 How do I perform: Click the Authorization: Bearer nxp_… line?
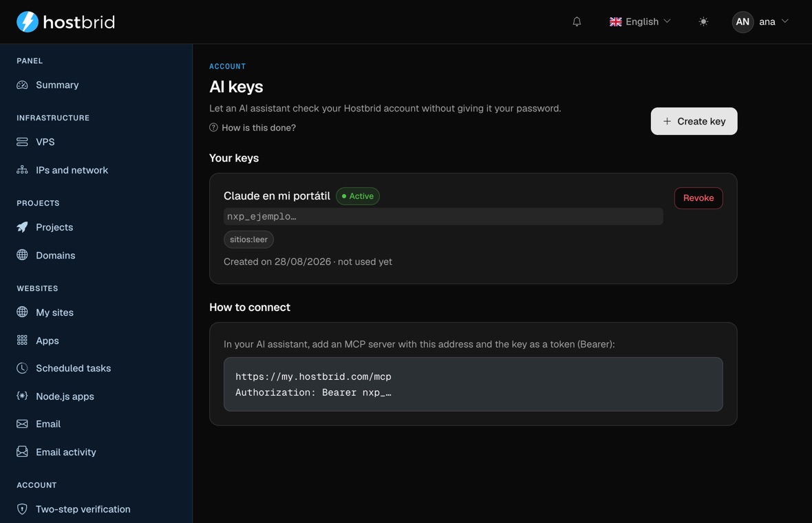[313, 392]
